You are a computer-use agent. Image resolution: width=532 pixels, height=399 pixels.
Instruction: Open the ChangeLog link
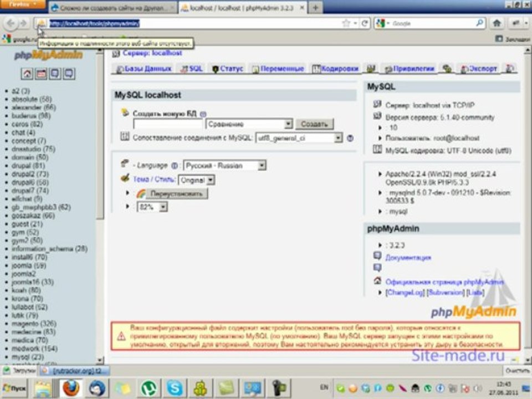(405, 292)
